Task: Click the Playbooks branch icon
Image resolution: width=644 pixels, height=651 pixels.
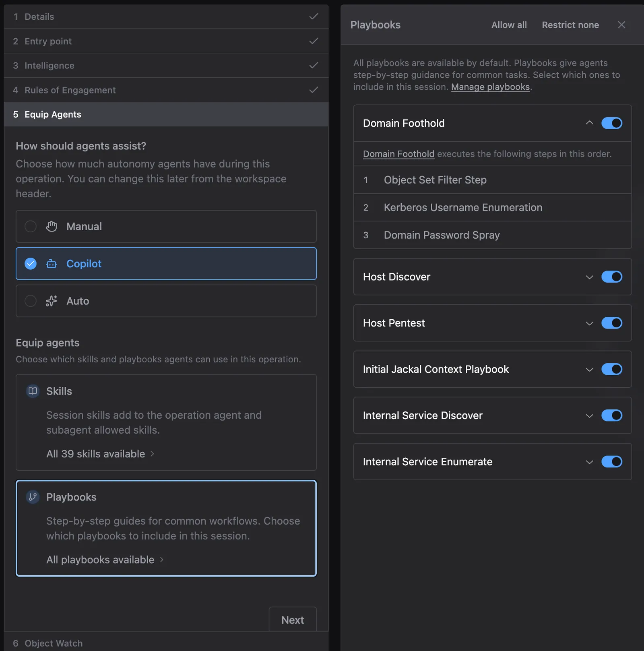Action: point(33,497)
